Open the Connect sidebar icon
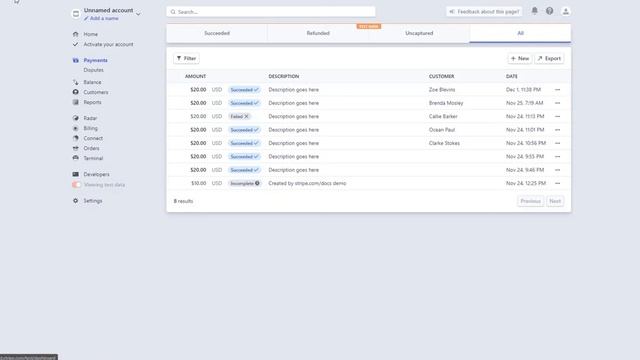This screenshot has width=640, height=360. tap(76, 138)
